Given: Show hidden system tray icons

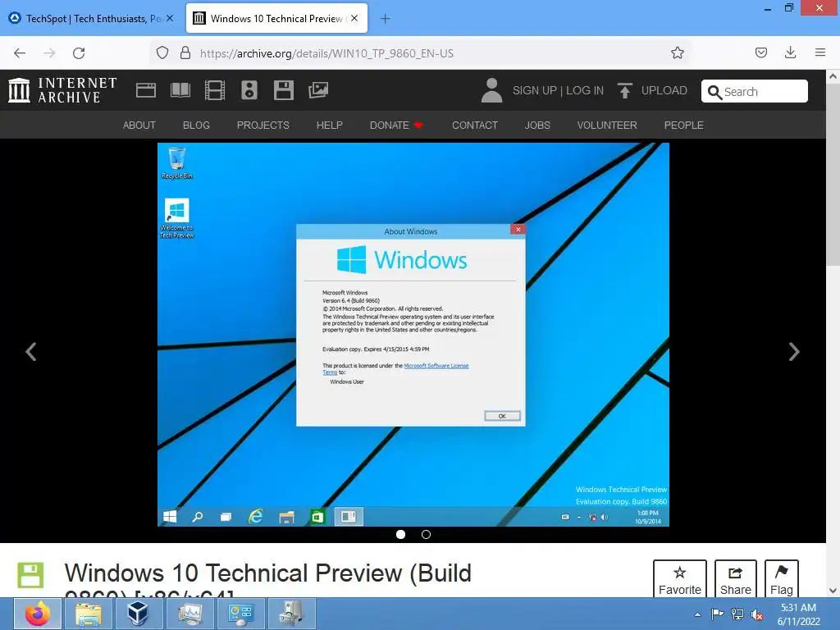Looking at the screenshot, I should (x=697, y=614).
